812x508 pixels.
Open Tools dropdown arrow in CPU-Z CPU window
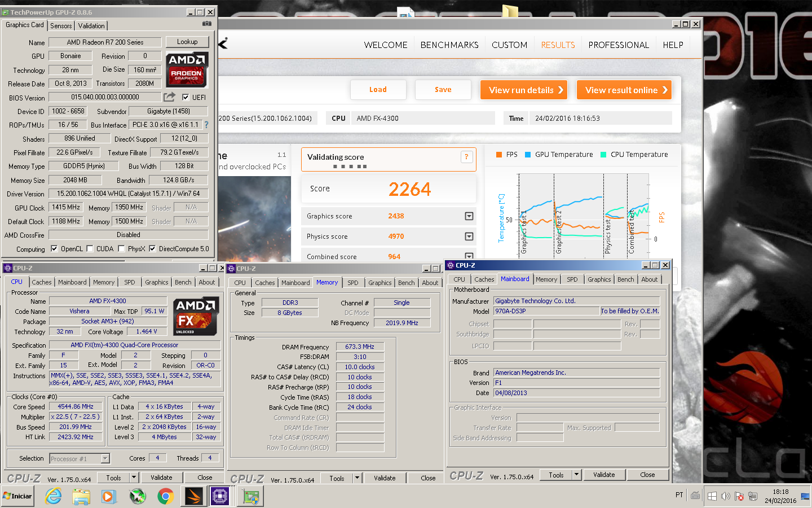[134, 478]
